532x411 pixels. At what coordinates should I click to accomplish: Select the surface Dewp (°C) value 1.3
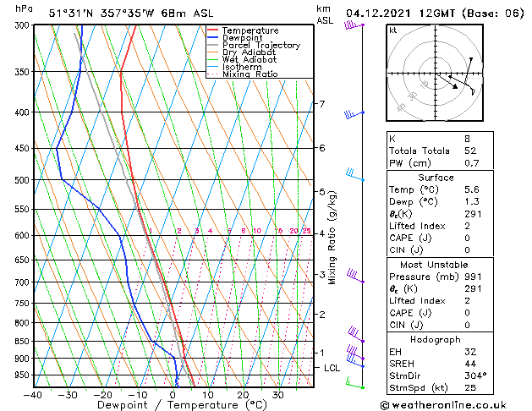(x=472, y=202)
